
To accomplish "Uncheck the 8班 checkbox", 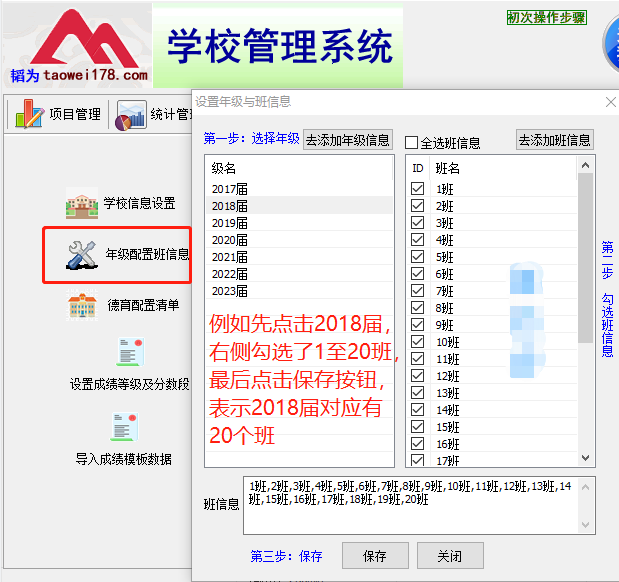I will coord(417,308).
